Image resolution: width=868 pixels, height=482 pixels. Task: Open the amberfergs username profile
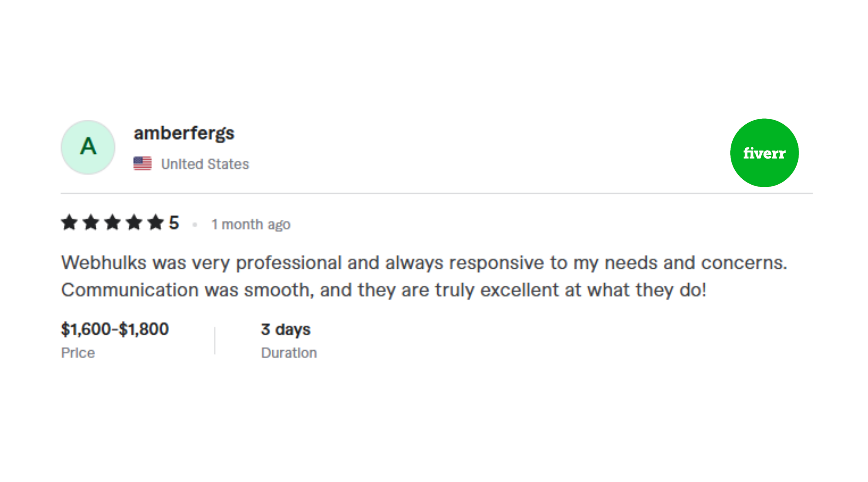(x=184, y=133)
